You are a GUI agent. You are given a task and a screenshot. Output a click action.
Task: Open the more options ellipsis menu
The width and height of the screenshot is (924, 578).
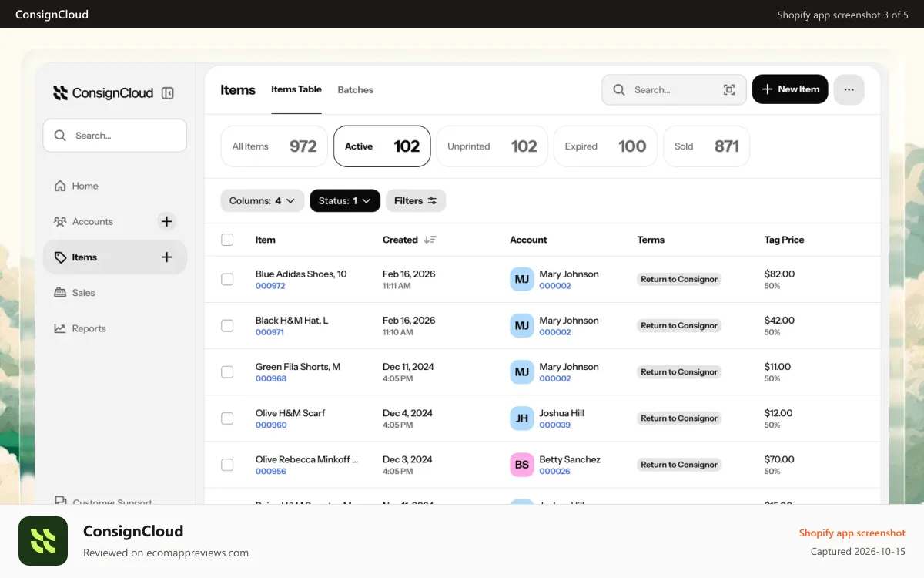point(849,89)
